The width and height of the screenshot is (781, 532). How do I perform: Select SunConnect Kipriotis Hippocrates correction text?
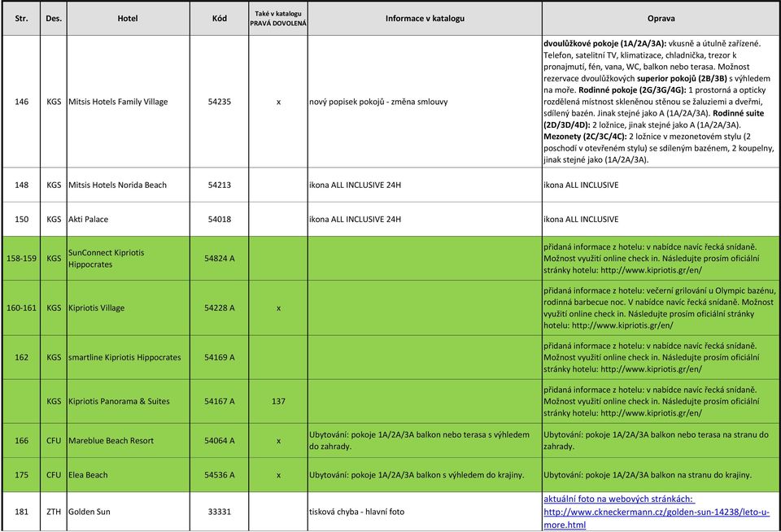click(661, 258)
